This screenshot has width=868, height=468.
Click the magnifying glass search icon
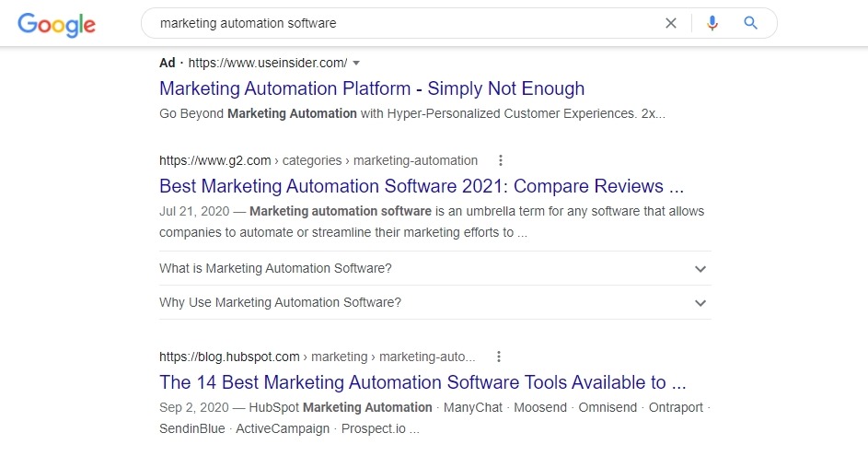[x=751, y=23]
